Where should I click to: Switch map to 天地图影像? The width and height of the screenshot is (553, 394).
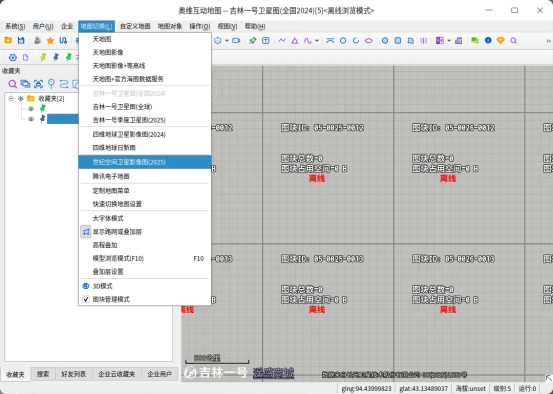(145, 52)
